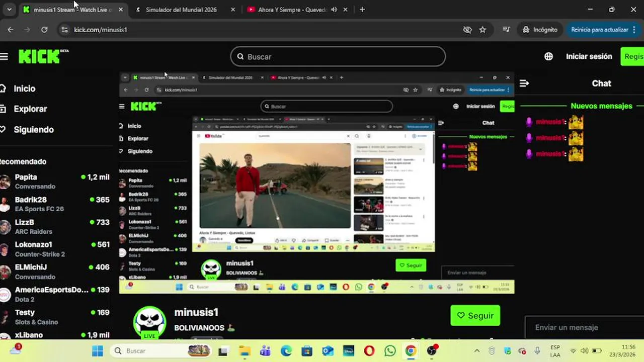Open OBS Studio from the taskbar
Viewport: 644px width, 362px height.
tap(432, 351)
